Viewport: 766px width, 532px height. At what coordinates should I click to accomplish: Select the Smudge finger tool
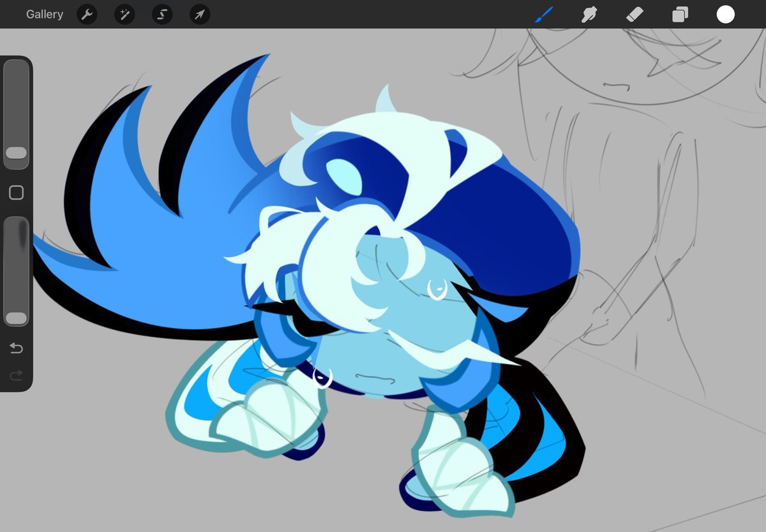[x=589, y=14]
